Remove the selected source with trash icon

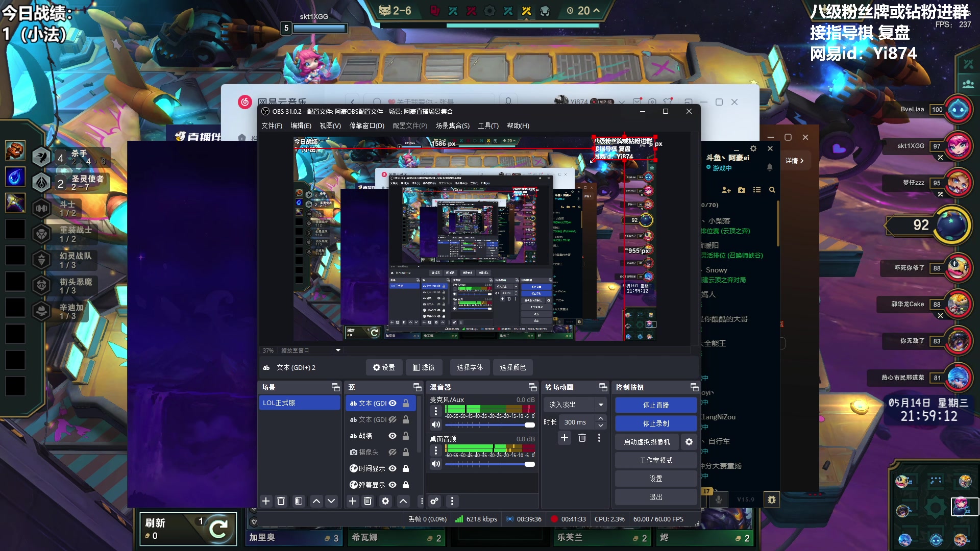click(x=367, y=501)
